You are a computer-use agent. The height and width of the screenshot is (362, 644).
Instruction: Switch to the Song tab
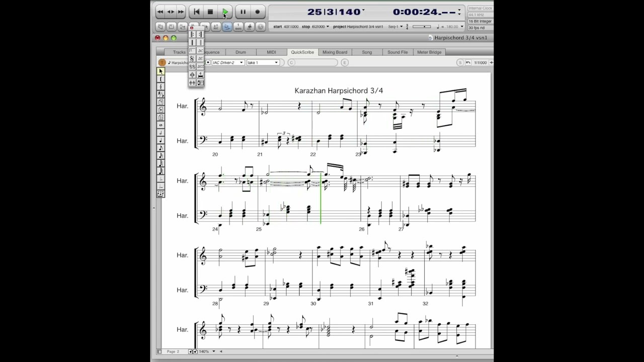tap(367, 52)
